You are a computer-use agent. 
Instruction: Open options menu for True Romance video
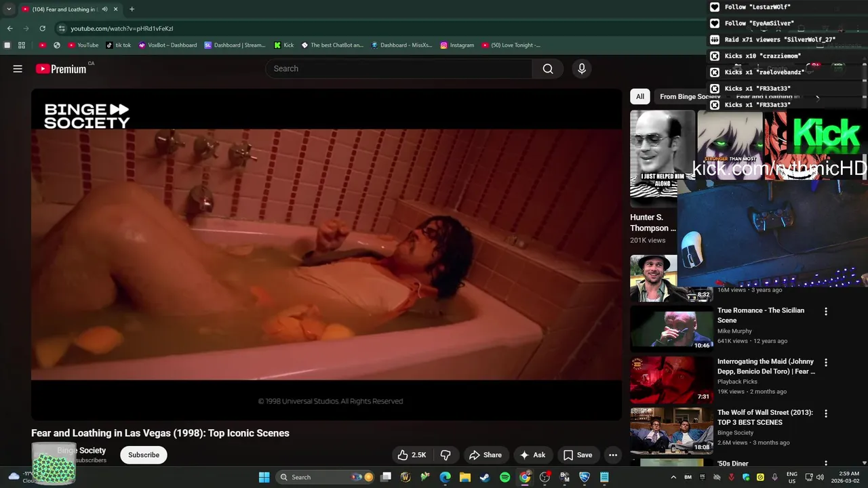[x=826, y=312]
